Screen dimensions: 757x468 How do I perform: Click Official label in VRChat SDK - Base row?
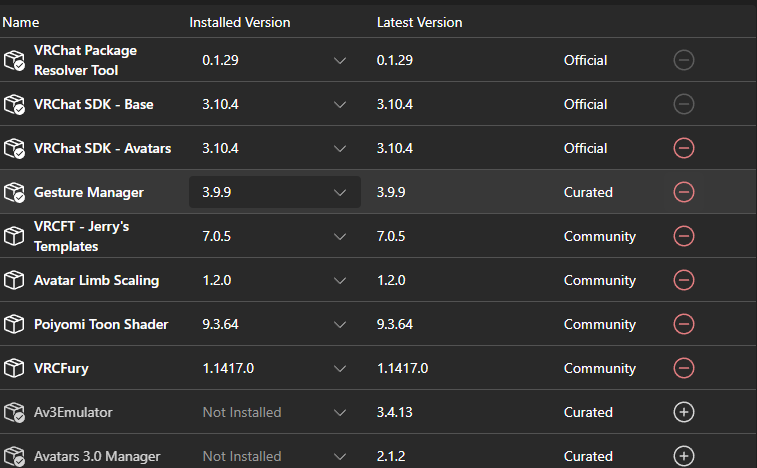(586, 104)
